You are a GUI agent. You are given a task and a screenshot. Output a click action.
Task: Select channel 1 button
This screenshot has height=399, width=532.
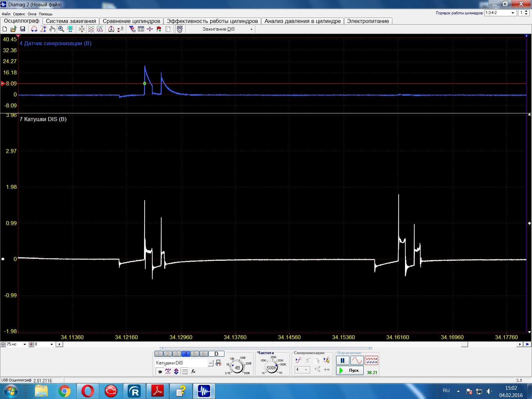[x=159, y=354]
